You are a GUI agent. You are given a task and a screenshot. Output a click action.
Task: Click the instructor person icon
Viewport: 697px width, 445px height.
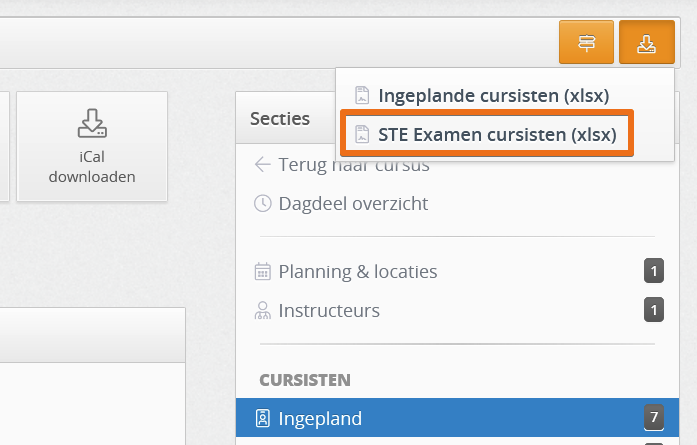pos(263,310)
